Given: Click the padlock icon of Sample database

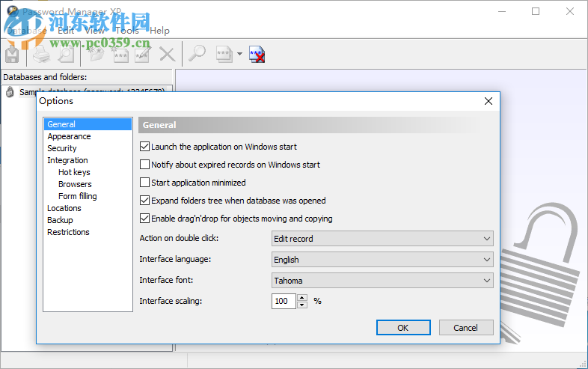Looking at the screenshot, I should pyautogui.click(x=10, y=91).
